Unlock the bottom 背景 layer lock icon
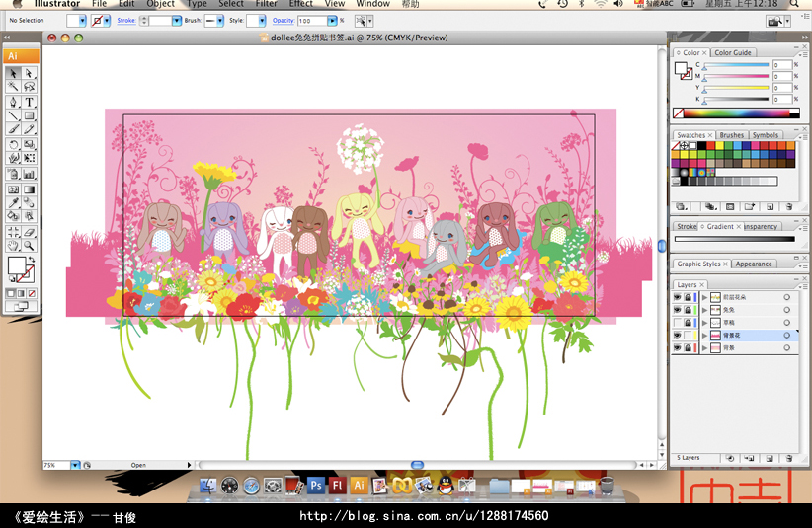Viewport: 812px width, 528px height. [688, 348]
